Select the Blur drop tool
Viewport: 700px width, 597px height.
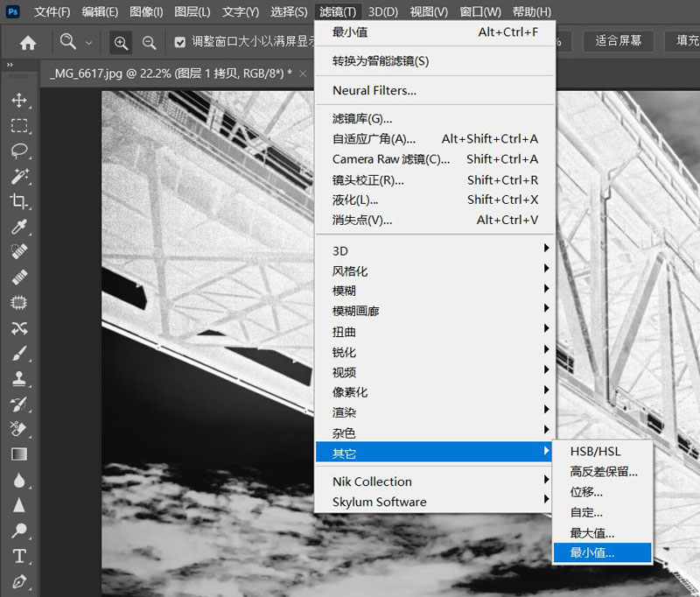[x=19, y=480]
